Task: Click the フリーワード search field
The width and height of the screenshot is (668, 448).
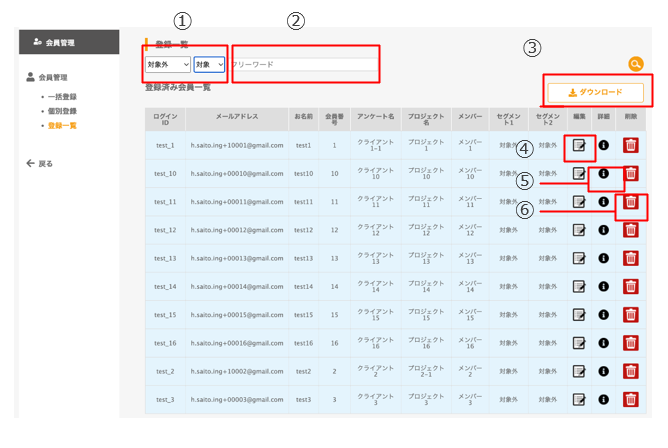Action: click(304, 64)
